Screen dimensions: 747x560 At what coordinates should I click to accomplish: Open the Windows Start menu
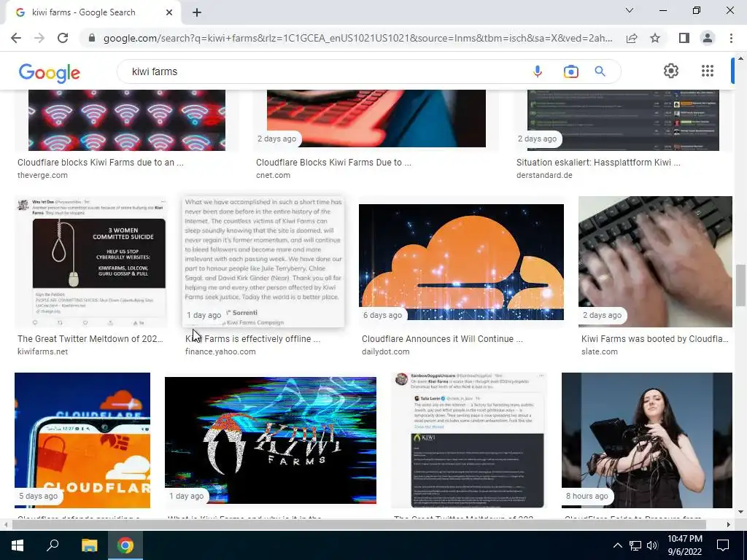[x=18, y=545]
